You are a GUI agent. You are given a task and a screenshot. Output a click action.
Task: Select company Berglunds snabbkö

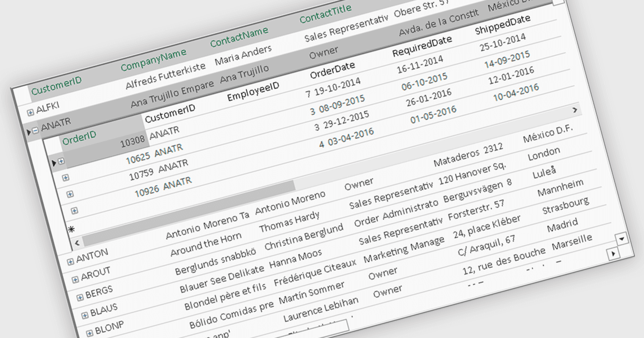(217, 261)
